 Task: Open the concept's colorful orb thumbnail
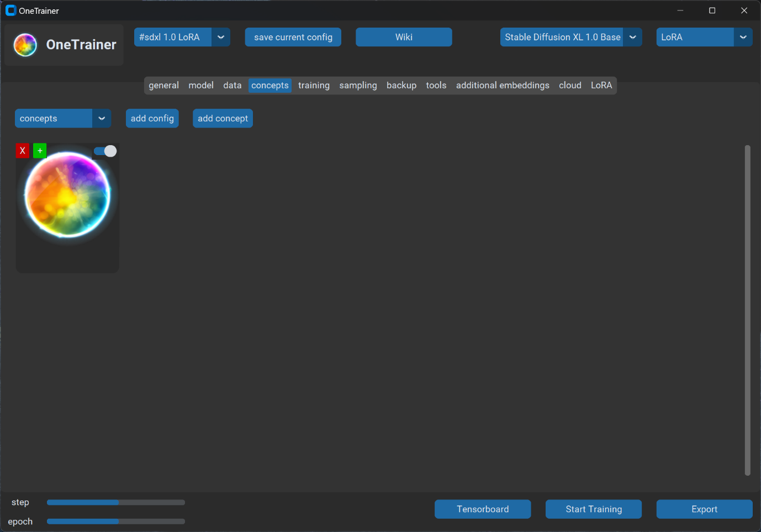point(67,195)
